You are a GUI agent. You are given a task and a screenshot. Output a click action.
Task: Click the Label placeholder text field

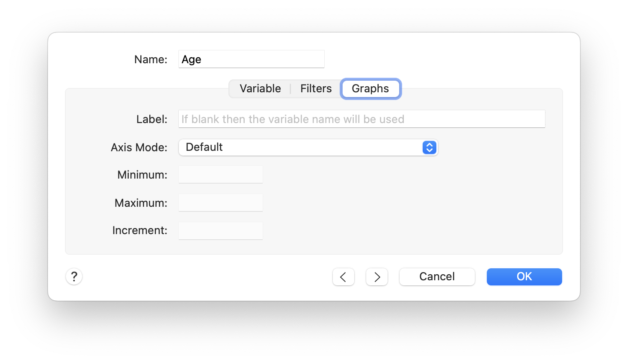tap(361, 119)
